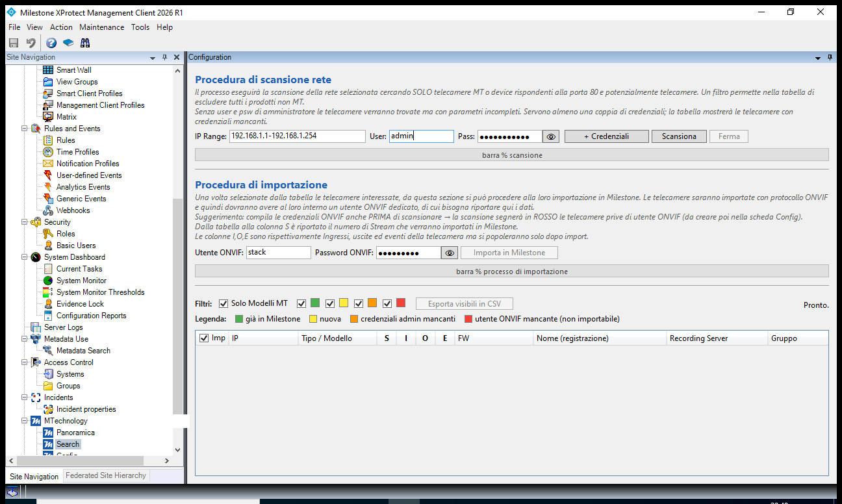Viewport: 842px width, 504px height.
Task: Click the System Monitor Thresholds icon
Action: click(48, 292)
